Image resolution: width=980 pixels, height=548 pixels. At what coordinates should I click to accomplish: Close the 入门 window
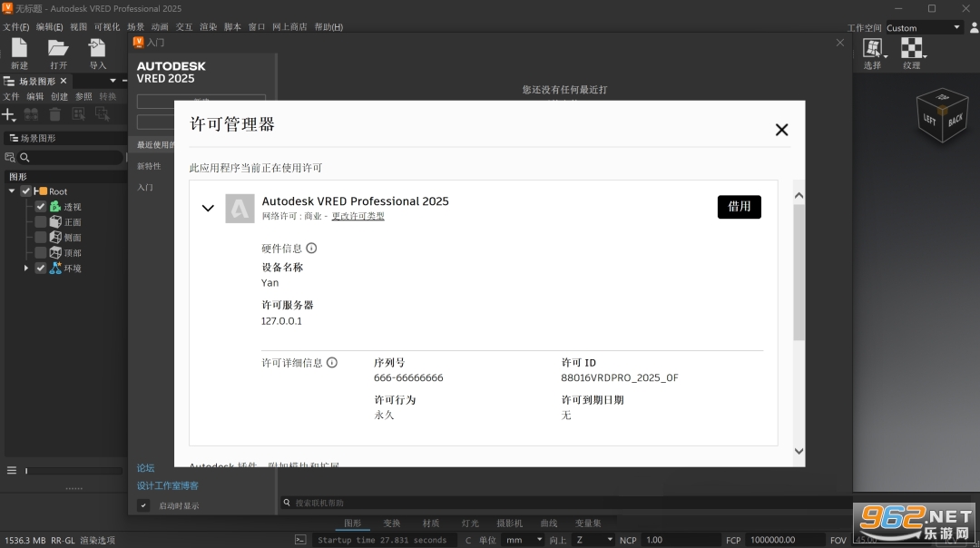840,43
